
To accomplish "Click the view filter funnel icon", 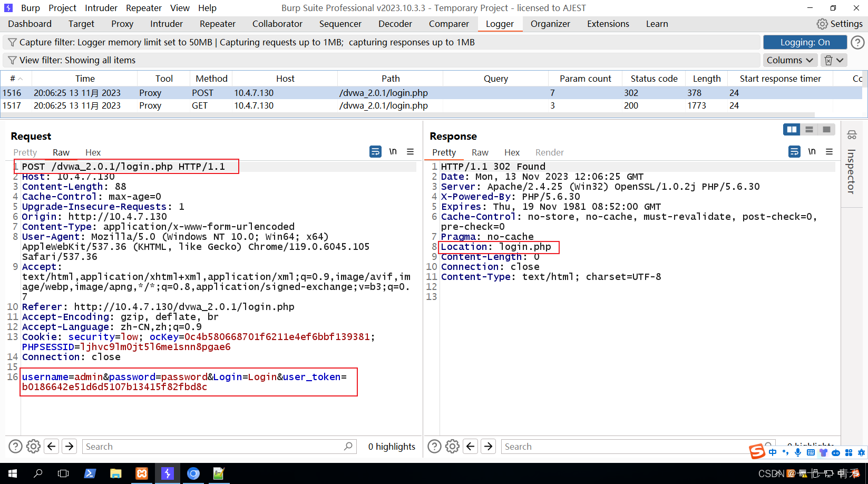I will point(12,60).
